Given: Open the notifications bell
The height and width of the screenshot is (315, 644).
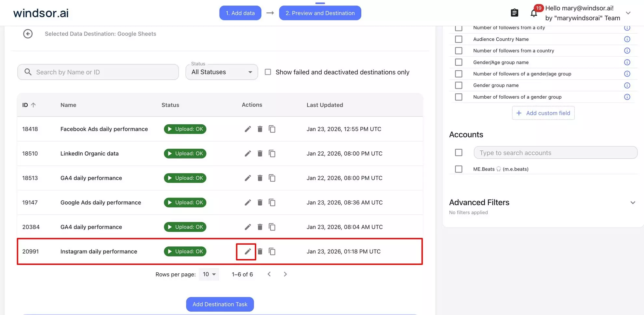Looking at the screenshot, I should (x=534, y=13).
